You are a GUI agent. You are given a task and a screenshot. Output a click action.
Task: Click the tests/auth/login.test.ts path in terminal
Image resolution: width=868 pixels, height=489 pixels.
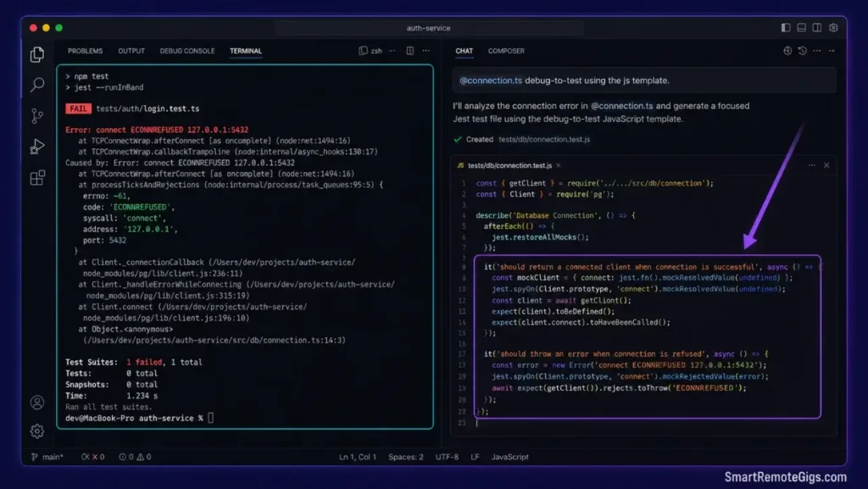click(x=147, y=109)
